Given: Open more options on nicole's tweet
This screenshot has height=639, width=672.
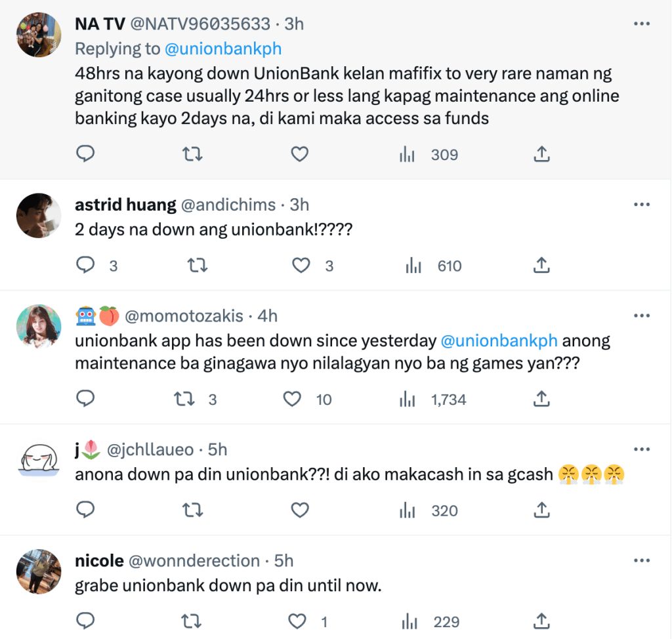Looking at the screenshot, I should click(x=641, y=561).
